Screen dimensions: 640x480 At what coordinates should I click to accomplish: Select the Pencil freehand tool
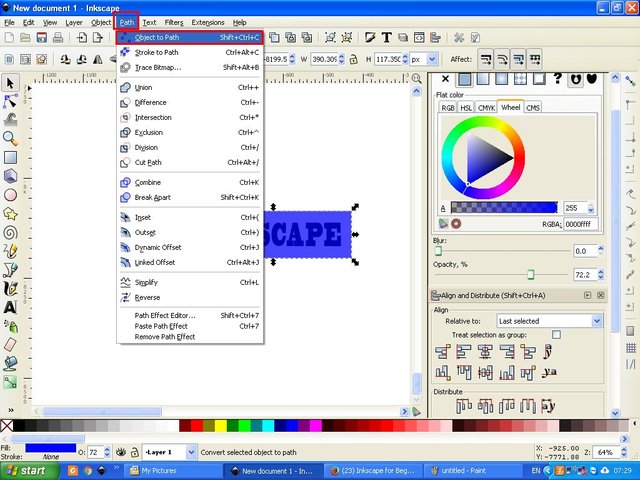(x=10, y=251)
